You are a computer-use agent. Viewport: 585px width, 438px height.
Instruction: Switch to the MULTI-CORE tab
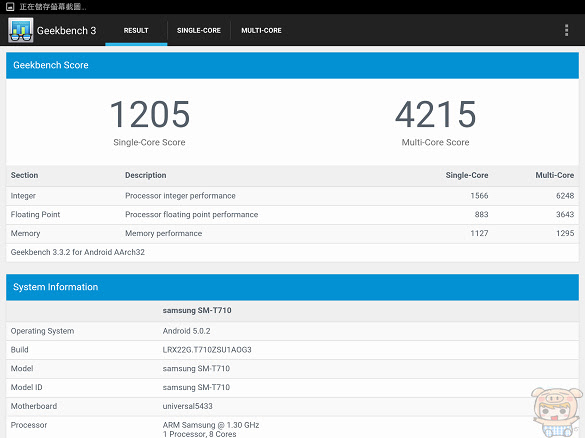click(x=261, y=31)
